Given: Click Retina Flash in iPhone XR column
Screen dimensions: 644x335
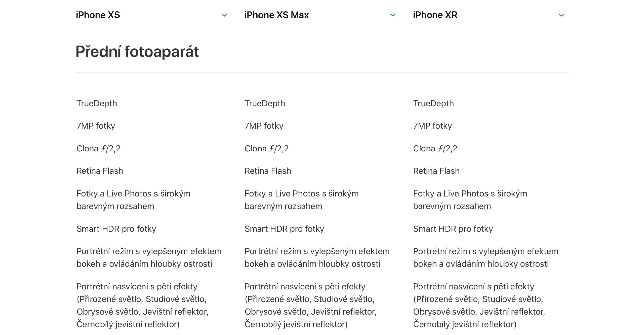Looking at the screenshot, I should [436, 171].
